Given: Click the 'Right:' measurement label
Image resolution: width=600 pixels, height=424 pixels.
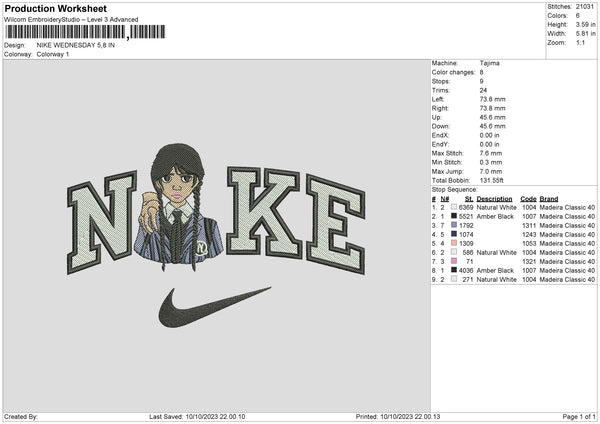Looking at the screenshot, I should tap(440, 108).
